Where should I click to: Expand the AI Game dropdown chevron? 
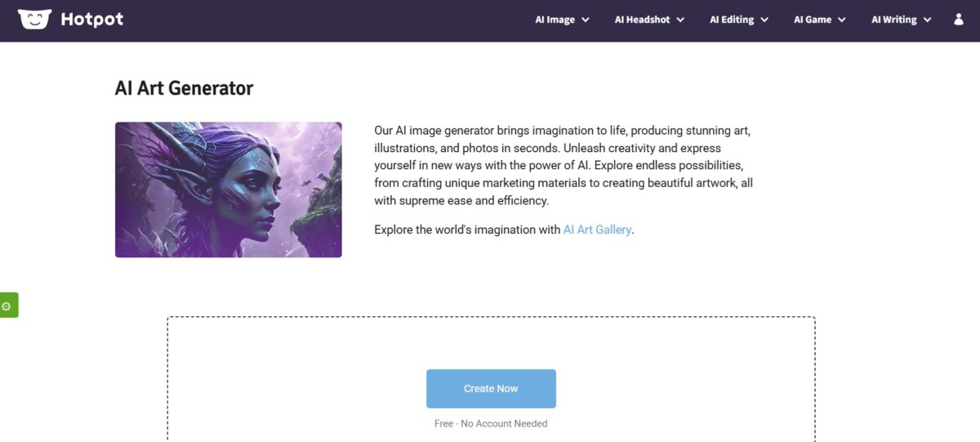[842, 20]
